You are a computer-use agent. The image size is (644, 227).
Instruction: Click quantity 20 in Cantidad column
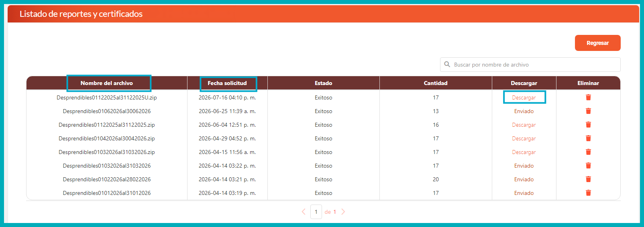point(436,179)
